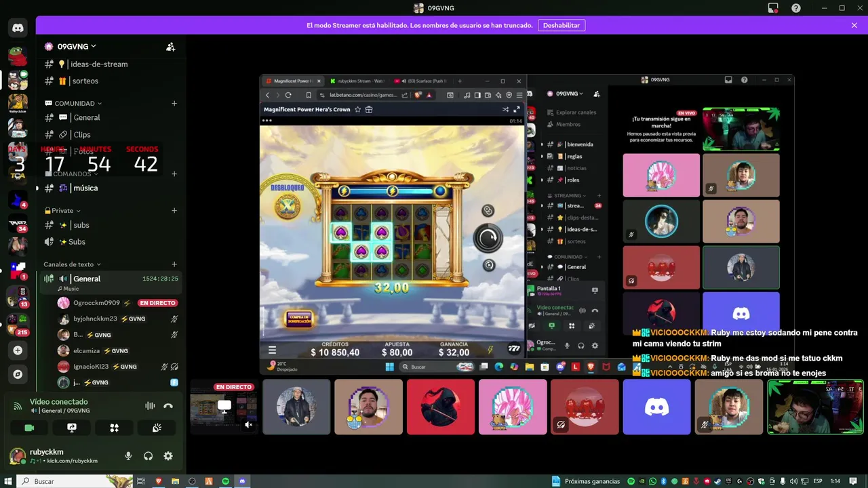Click the Windows taskbar Buscar search box

click(x=73, y=481)
